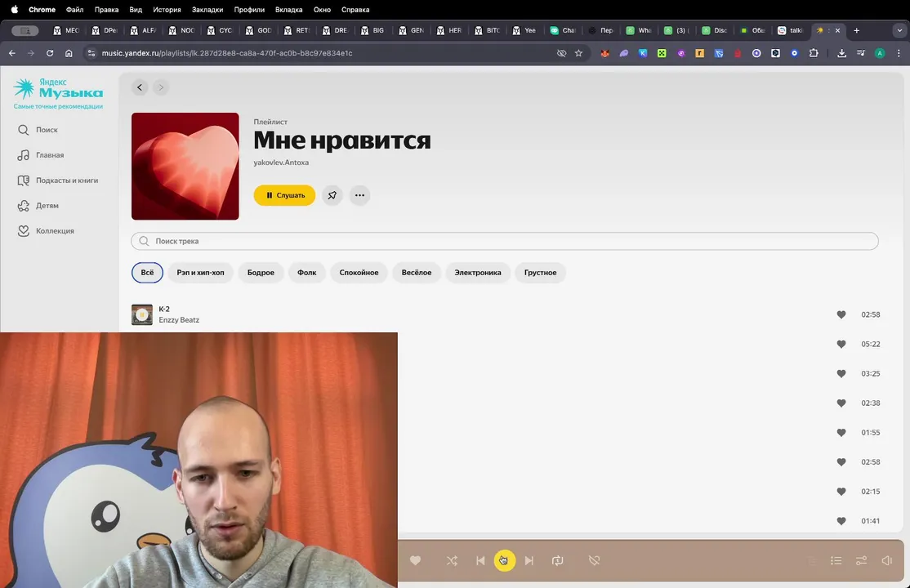Reload the page in Chrome
The image size is (910, 588).
pyautogui.click(x=50, y=53)
